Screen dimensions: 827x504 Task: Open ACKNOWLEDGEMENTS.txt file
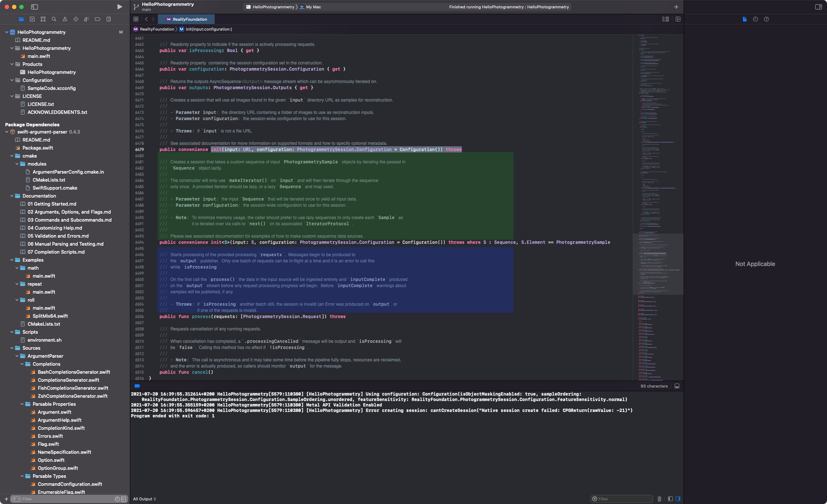pos(57,112)
